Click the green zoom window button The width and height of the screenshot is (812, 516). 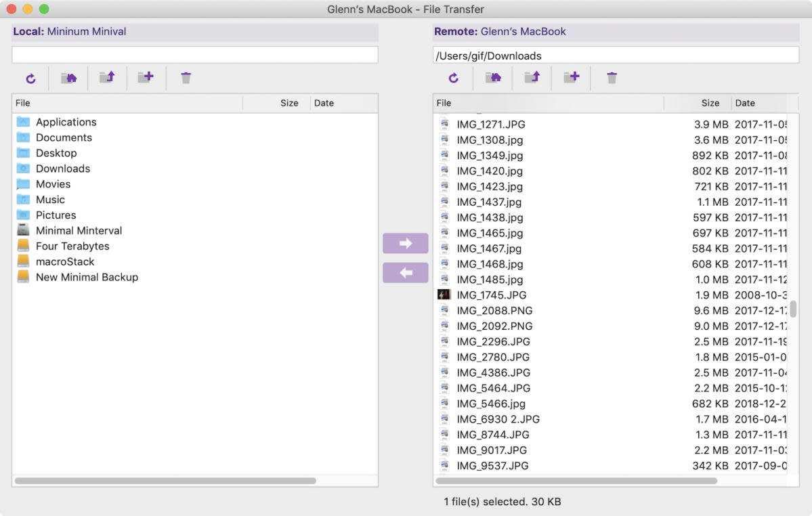(44, 9)
